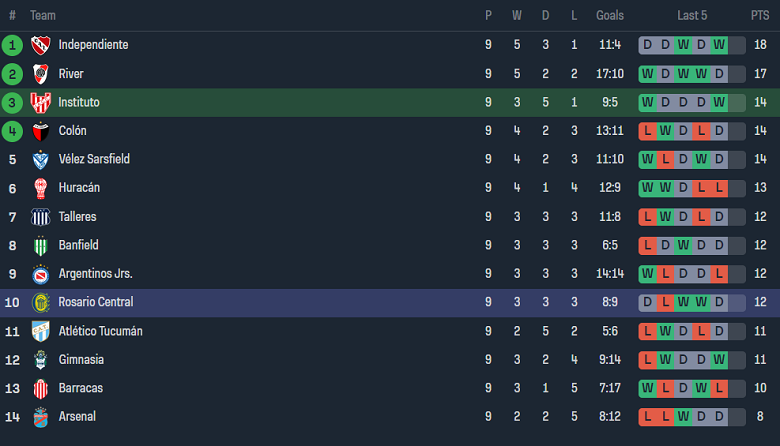Open the Argentinos Jrs. team link
Viewport: 780px width, 446px height.
(x=95, y=273)
